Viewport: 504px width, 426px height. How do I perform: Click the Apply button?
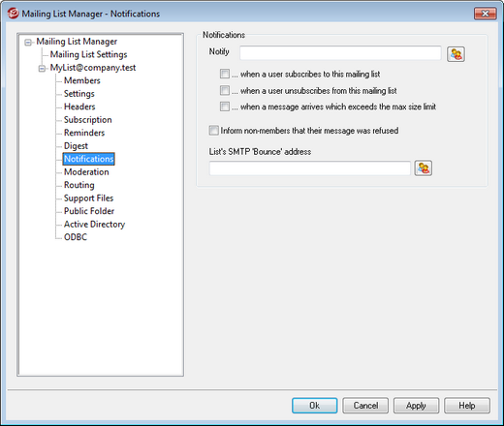416,406
